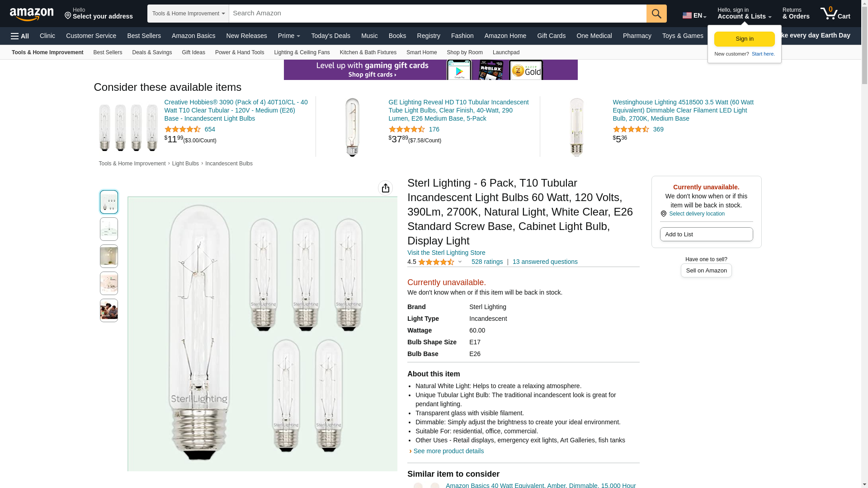The height and width of the screenshot is (488, 868).
Task: Click the Sell on Amazon button
Action: [706, 271]
